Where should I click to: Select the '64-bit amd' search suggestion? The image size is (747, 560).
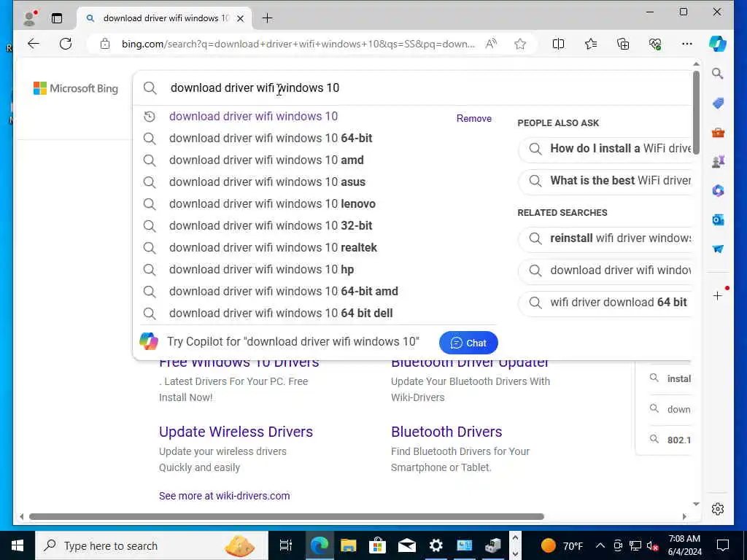point(284,292)
